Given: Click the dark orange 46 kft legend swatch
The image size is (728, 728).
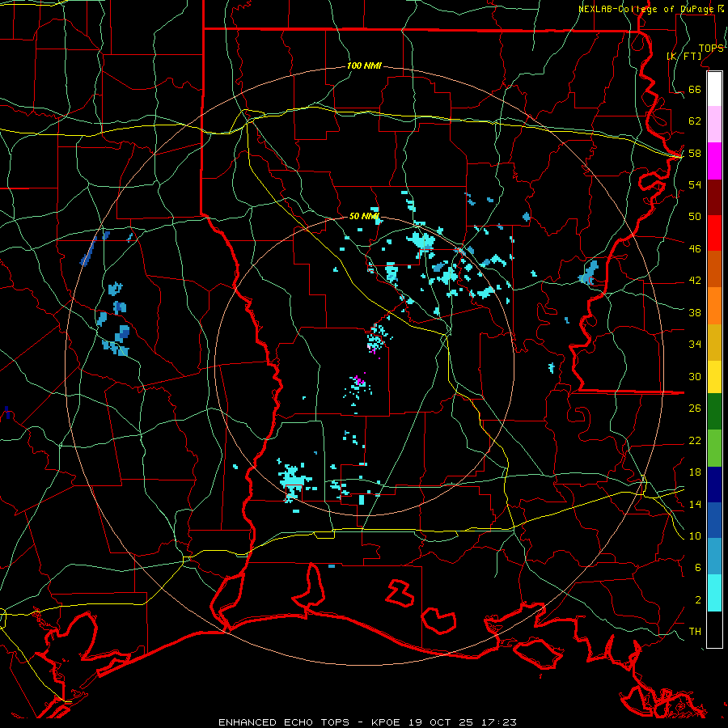Looking at the screenshot, I should (714, 269).
